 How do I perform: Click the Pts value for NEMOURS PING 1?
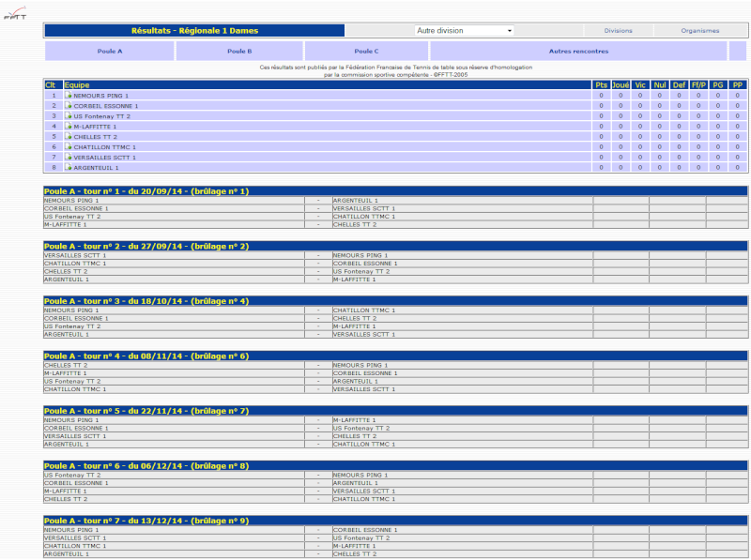[601, 96]
